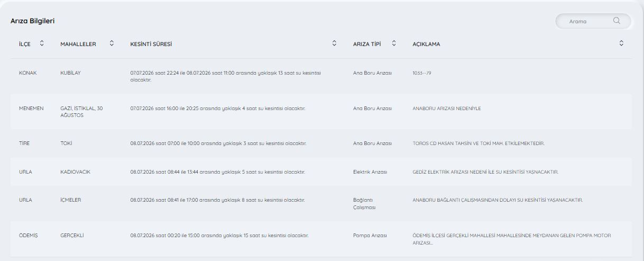Select the ÖDEMİŞ GERÇEKLİ row
Viewport: 644px width, 261px height.
pyautogui.click(x=321, y=239)
